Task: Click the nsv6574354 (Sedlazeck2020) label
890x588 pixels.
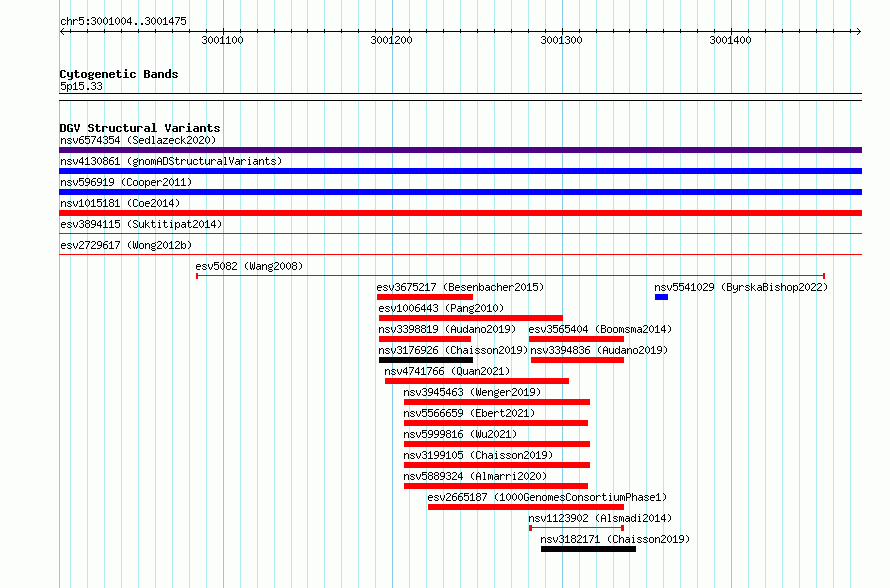Action: [x=138, y=140]
